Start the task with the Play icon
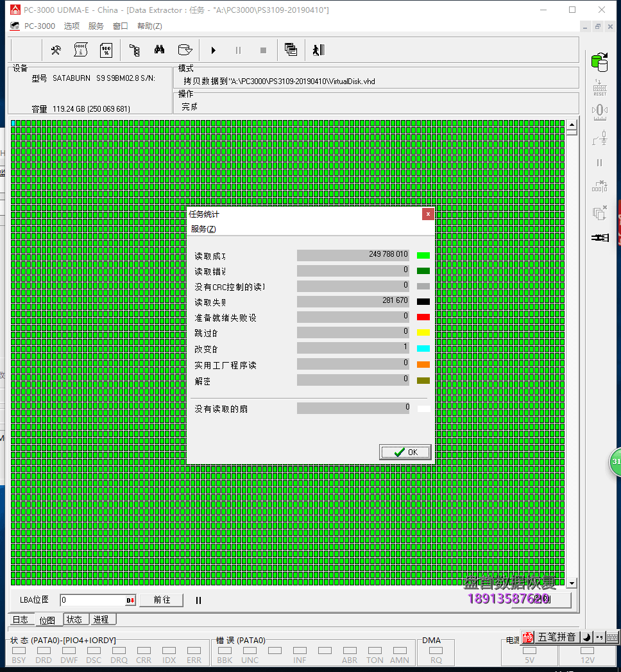 pos(212,49)
